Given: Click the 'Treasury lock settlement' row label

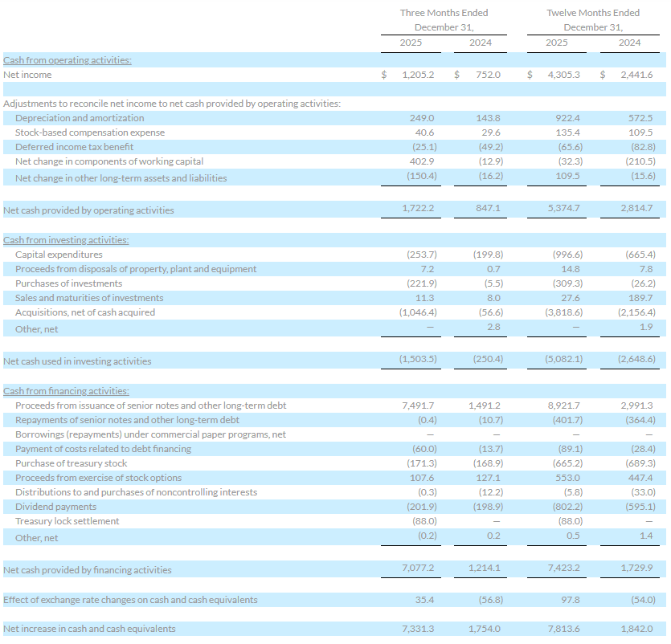Looking at the screenshot, I should point(67,521).
